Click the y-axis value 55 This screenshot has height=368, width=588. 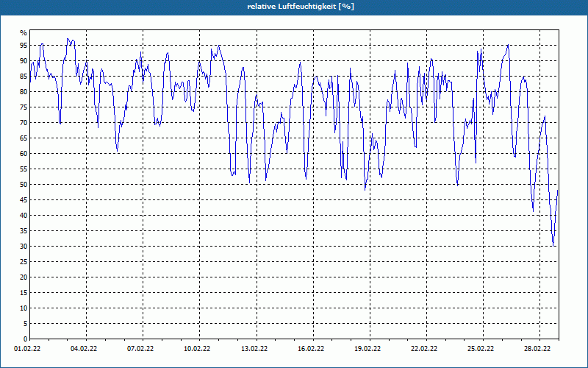coord(24,169)
